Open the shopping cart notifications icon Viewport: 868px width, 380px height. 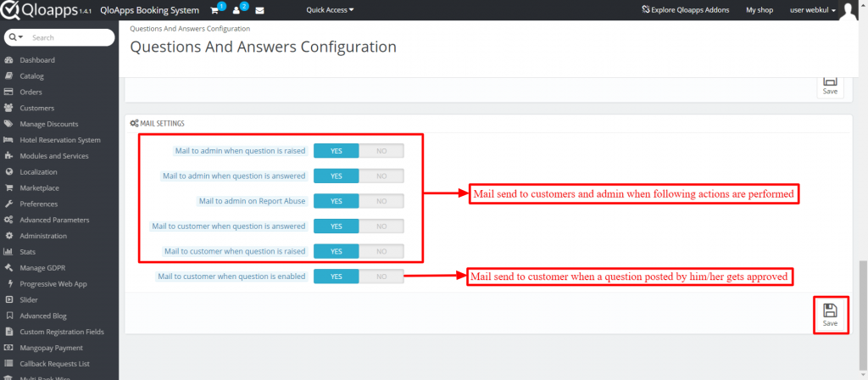[x=214, y=10]
